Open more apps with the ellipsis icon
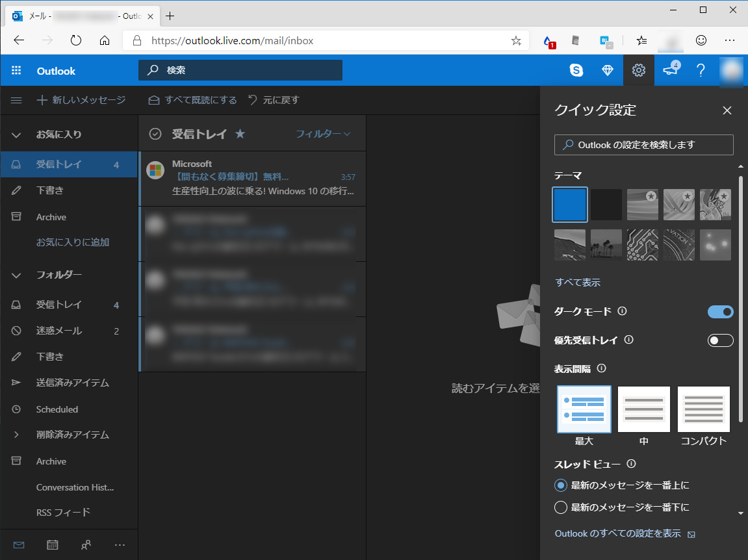 pos(120,544)
